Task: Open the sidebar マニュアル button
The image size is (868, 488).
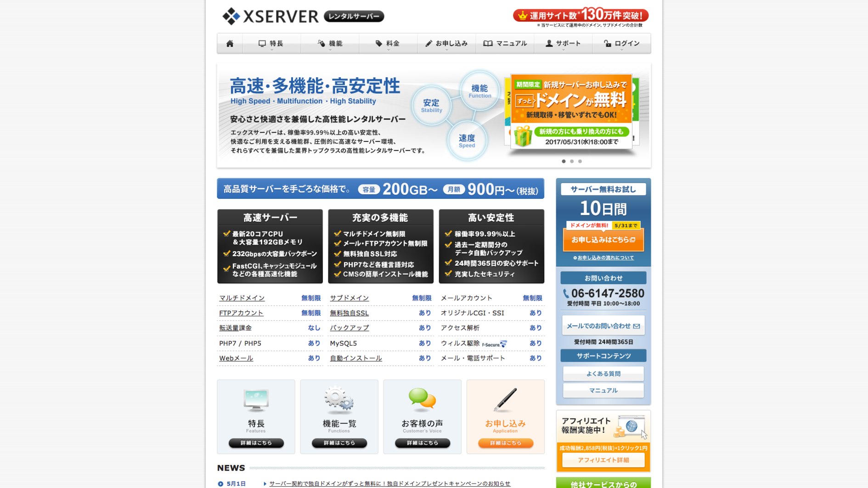Action: 603,391
